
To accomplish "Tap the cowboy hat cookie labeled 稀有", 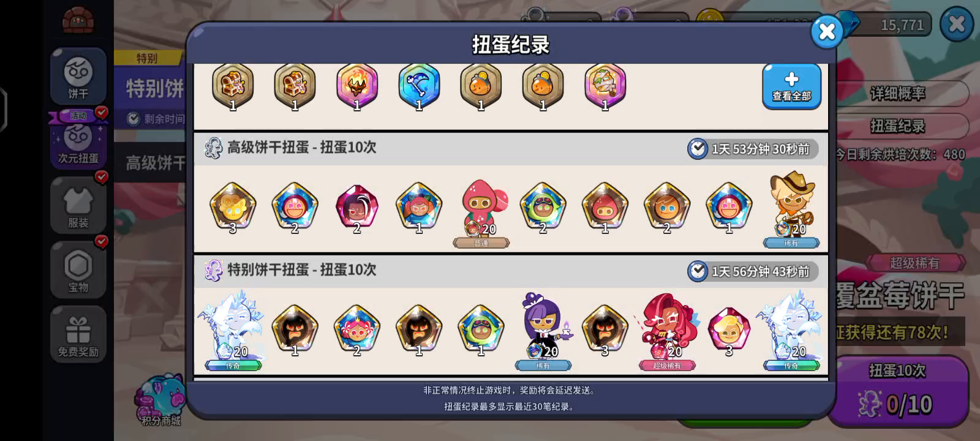I will click(x=791, y=209).
